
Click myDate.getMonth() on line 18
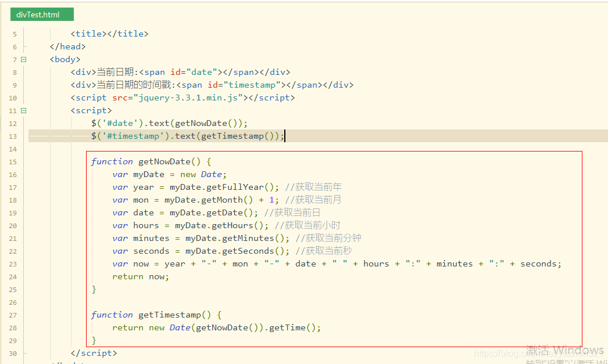point(209,200)
